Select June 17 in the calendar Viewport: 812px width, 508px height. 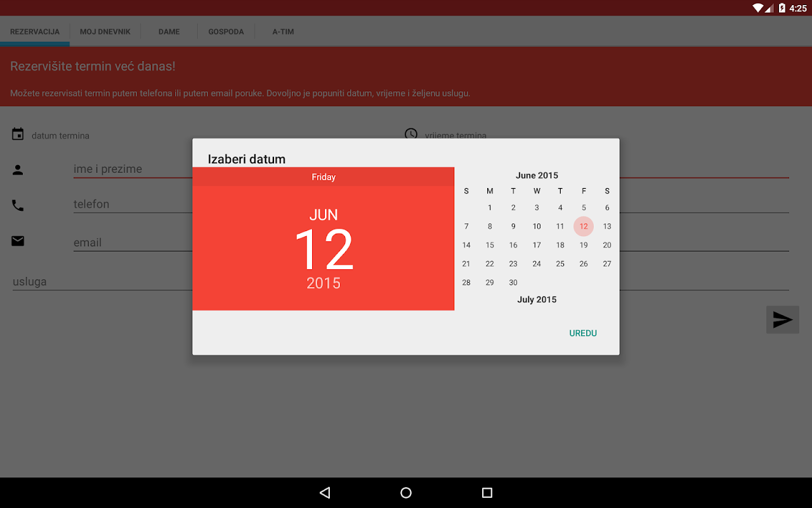537,245
